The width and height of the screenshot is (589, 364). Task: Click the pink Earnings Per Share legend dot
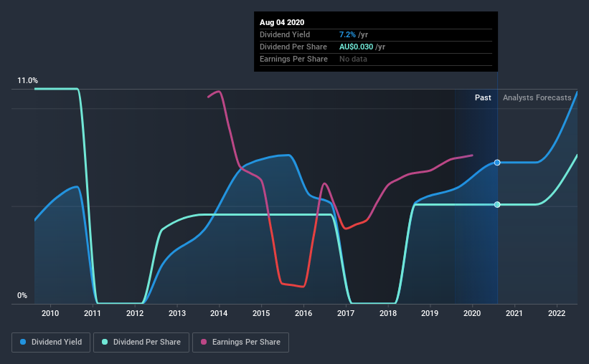pos(204,342)
